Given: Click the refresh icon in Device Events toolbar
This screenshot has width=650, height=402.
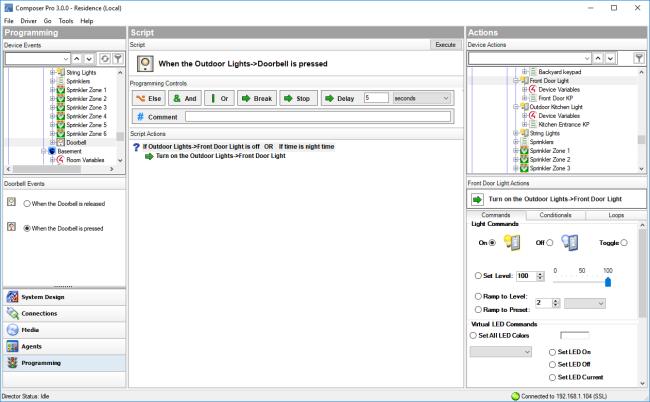Looking at the screenshot, I should pos(105,59).
